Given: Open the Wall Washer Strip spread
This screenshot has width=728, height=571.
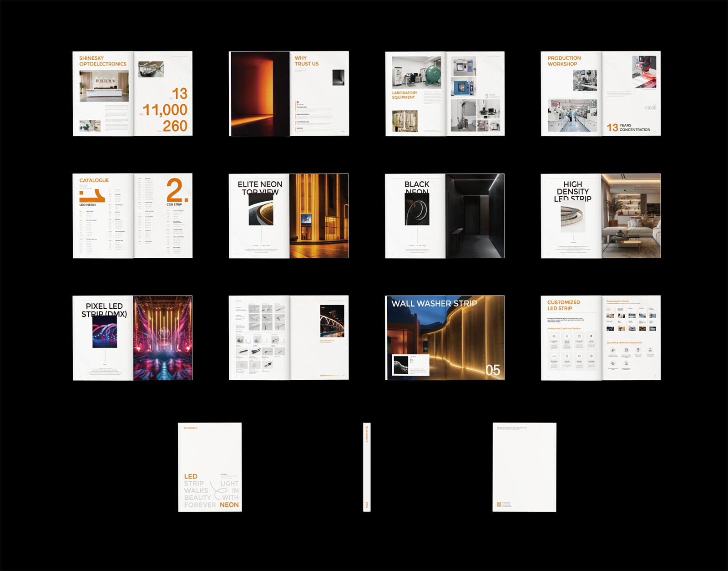Looking at the screenshot, I should pos(445,337).
